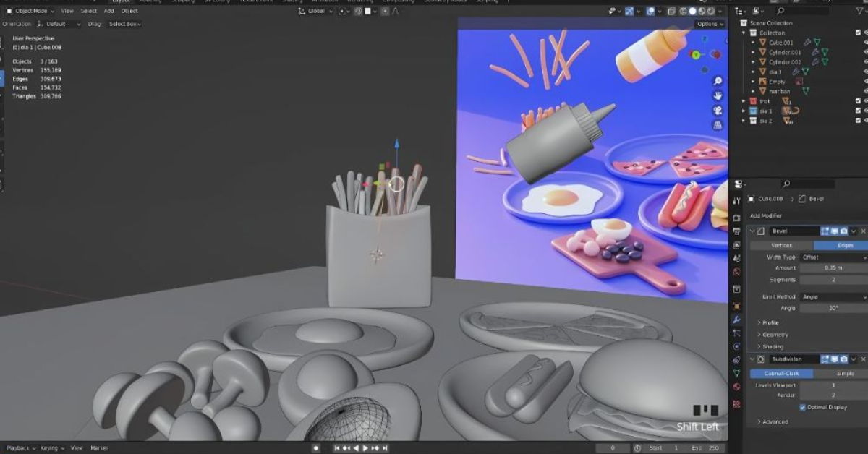Open proportional editing falloff icon in the header
Screen dimensions: 868x454
(395, 11)
